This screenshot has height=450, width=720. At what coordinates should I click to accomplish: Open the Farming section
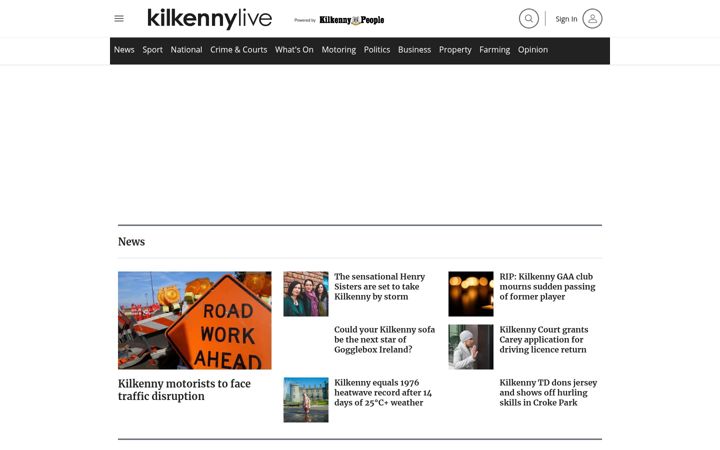495,50
